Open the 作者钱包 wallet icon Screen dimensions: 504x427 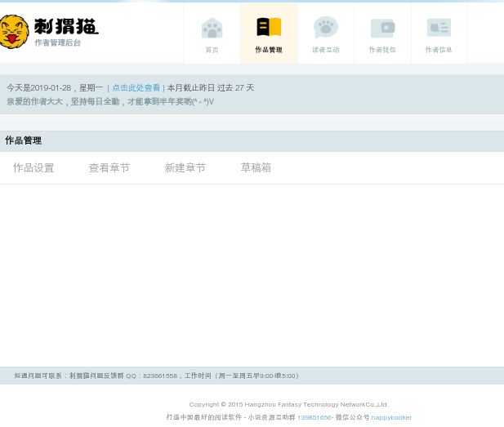point(382,29)
